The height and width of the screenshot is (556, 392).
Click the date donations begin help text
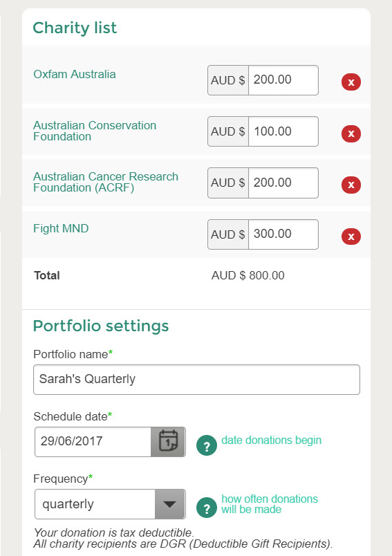pos(272,440)
